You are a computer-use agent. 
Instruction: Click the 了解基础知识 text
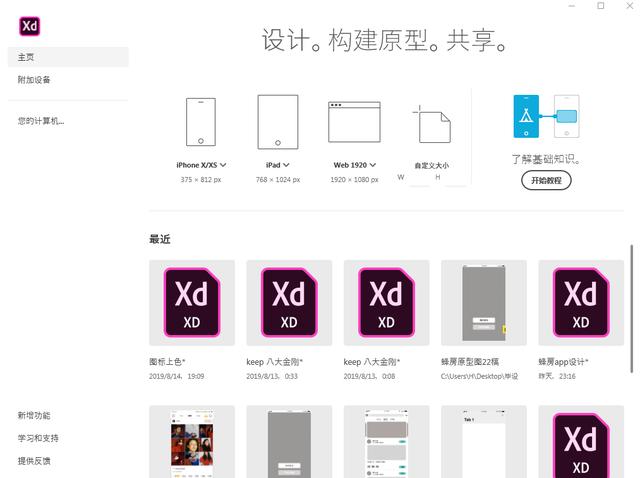tap(546, 159)
